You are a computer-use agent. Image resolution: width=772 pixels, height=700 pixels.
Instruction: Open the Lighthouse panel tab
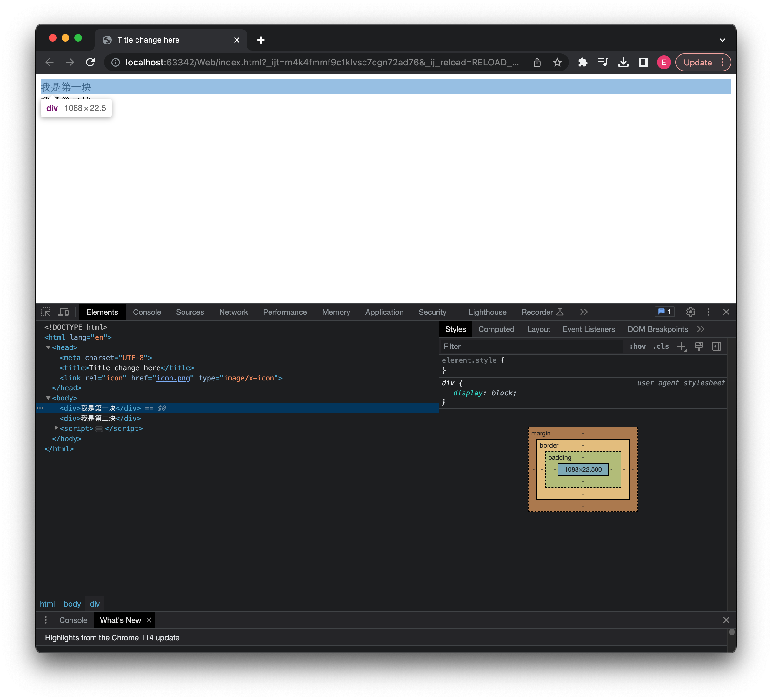tap(488, 312)
